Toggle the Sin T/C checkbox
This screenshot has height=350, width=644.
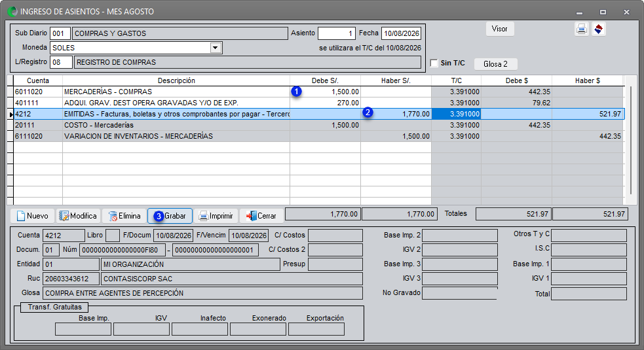[x=434, y=63]
